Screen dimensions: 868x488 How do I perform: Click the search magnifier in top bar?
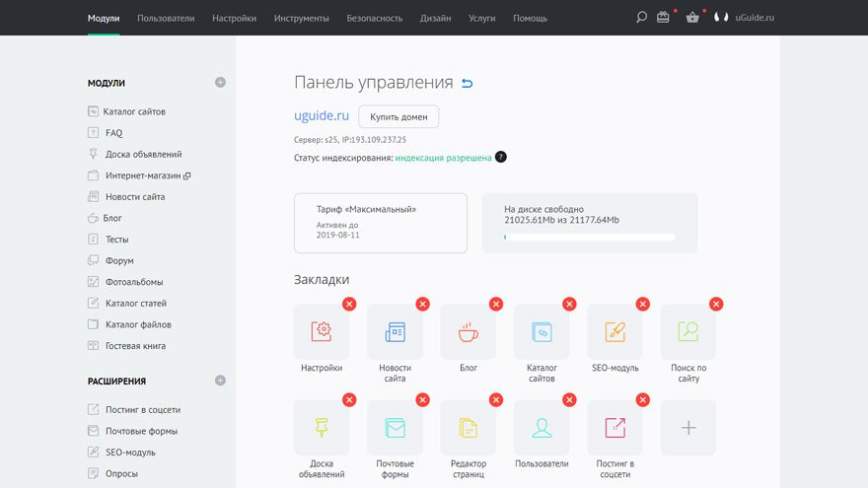coord(641,18)
